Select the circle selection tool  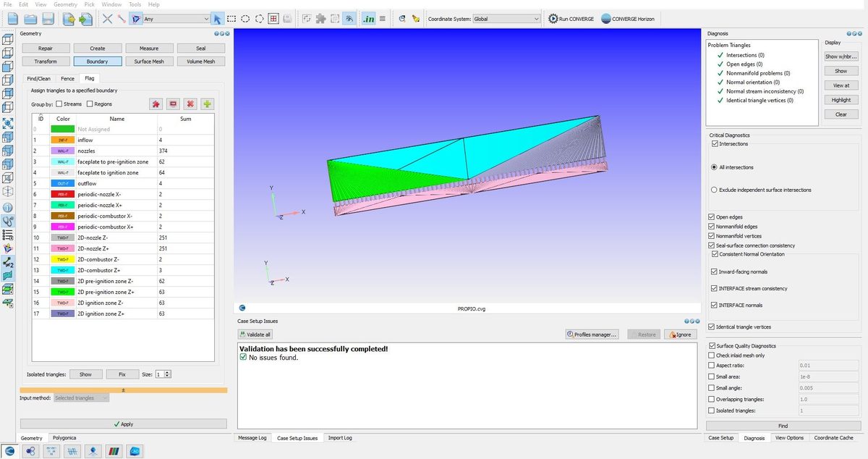point(245,19)
